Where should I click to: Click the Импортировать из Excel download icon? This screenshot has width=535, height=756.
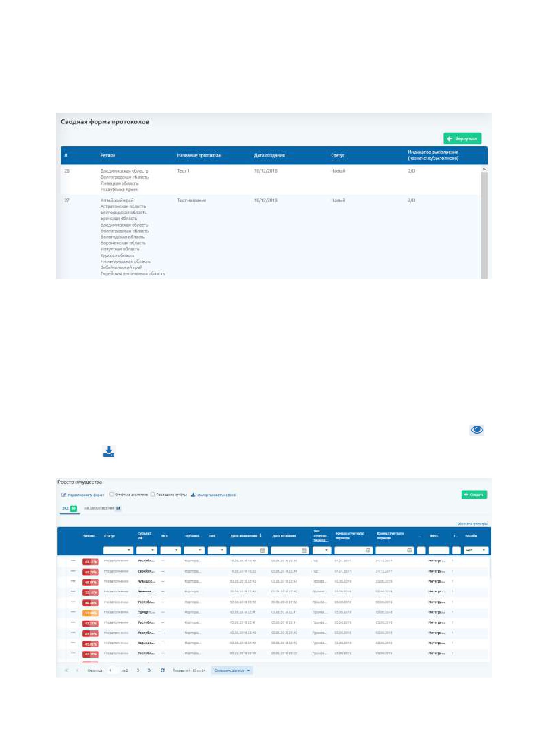tap(193, 495)
